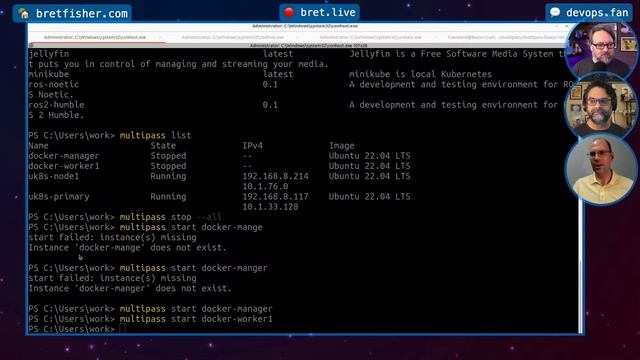
Task: Click 'Ubuntu 22.04 LTS' on docker-manager row
Action: pyautogui.click(x=369, y=156)
